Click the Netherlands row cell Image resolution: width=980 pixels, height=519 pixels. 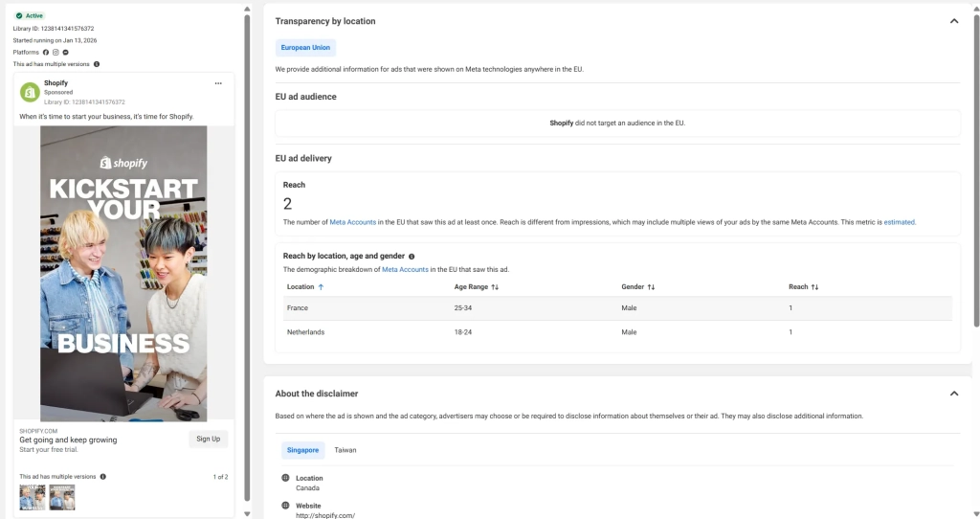click(x=305, y=332)
